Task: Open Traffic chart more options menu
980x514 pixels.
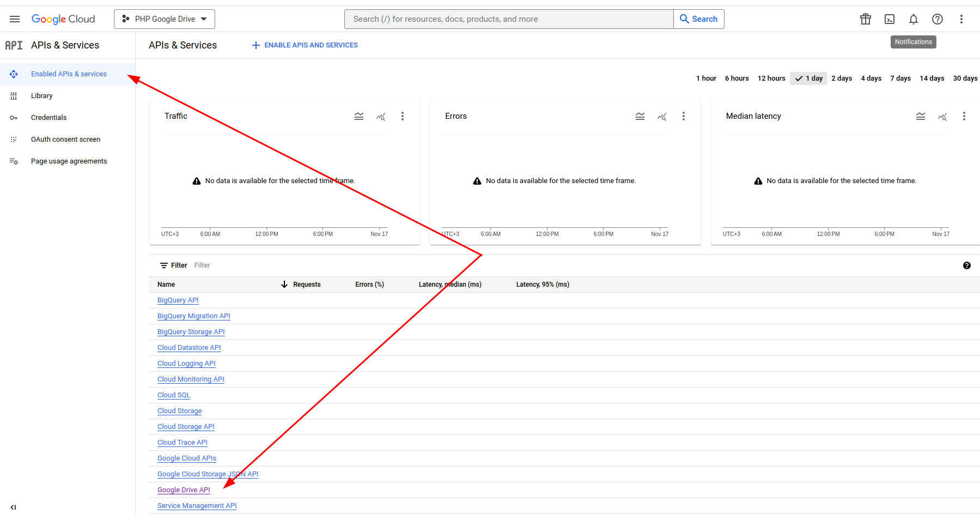Action: (x=403, y=116)
